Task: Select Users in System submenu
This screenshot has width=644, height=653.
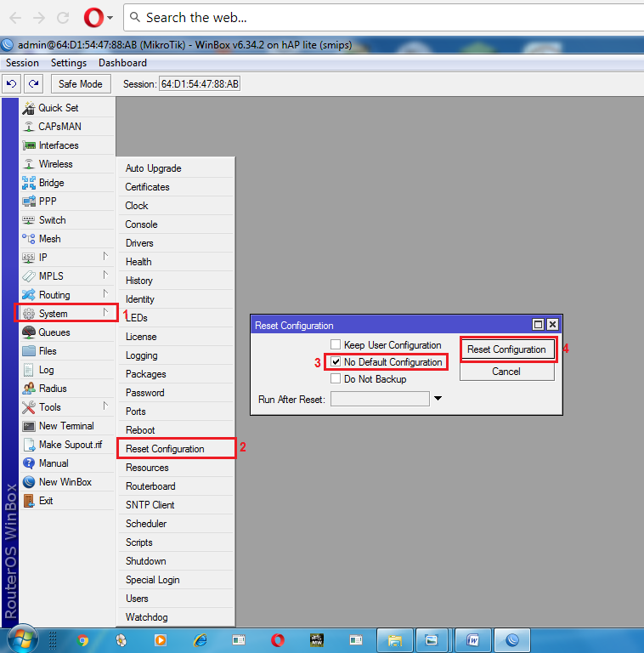Action: (x=176, y=599)
